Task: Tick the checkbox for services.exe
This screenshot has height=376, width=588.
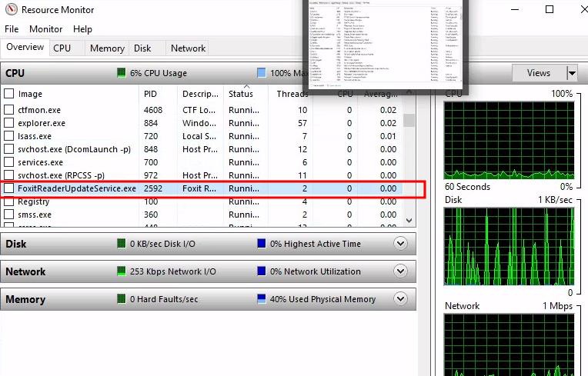Action: click(9, 162)
